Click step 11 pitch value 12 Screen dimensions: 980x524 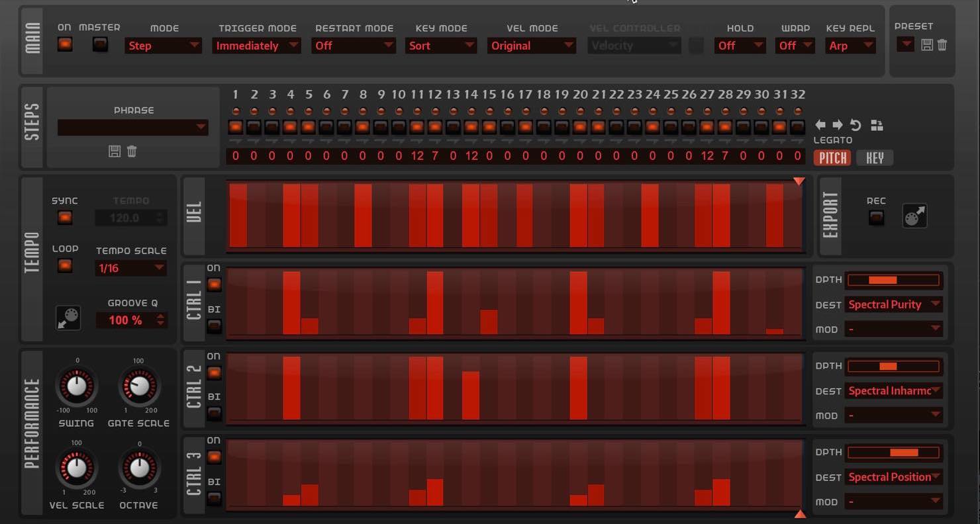(416, 156)
